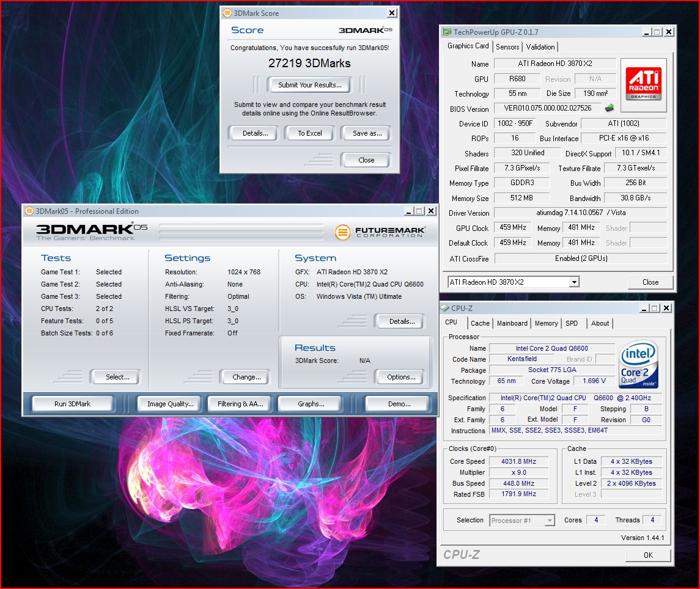This screenshot has height=589, width=700.
Task: Select the Graphics Card tab in GPU-Z
Action: tap(468, 46)
